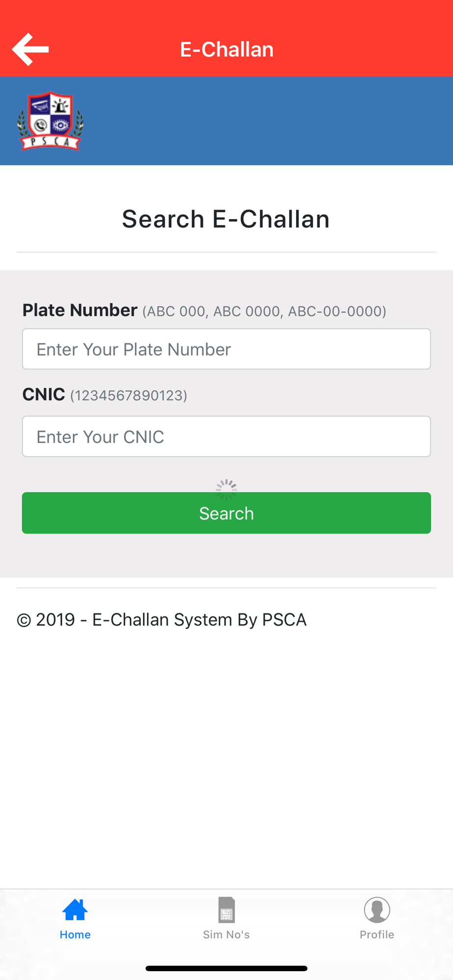Viewport: 453px width, 980px height.
Task: Click the 2019 E-Challan System copyright text
Action: pos(162,620)
